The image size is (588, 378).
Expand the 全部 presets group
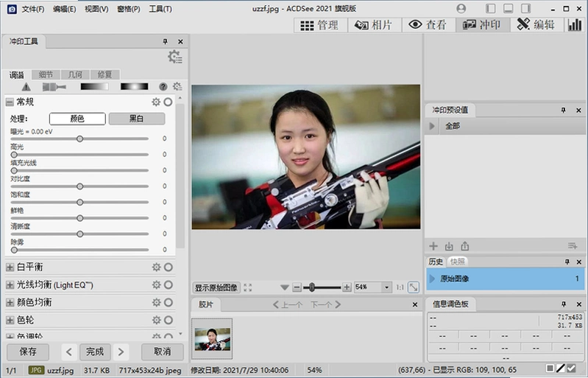tap(432, 126)
